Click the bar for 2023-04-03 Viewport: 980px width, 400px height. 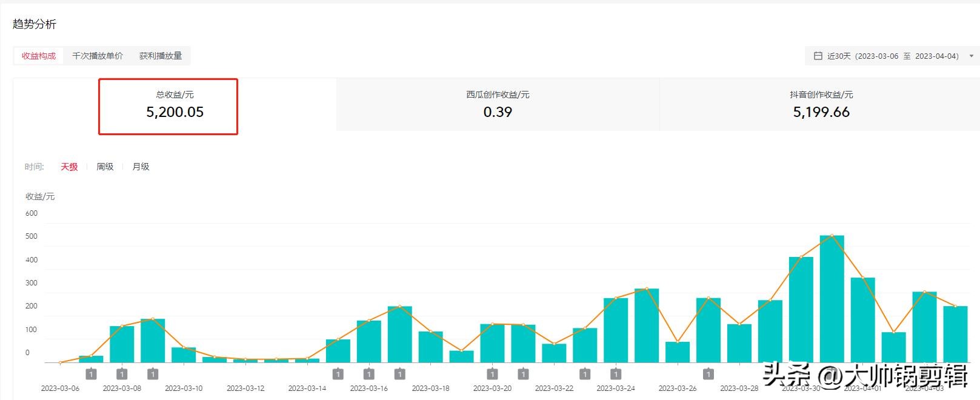click(x=924, y=327)
